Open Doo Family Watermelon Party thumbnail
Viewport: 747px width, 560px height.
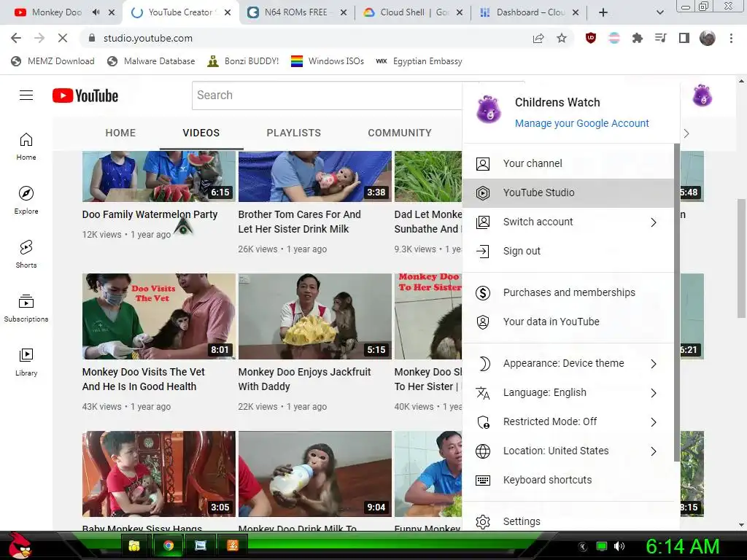pos(158,176)
